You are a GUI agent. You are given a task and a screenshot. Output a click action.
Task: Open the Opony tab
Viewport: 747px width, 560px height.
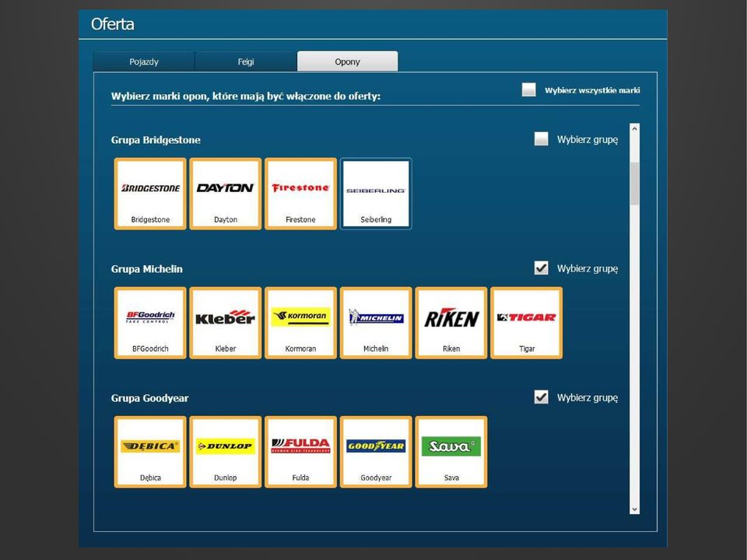(x=347, y=61)
